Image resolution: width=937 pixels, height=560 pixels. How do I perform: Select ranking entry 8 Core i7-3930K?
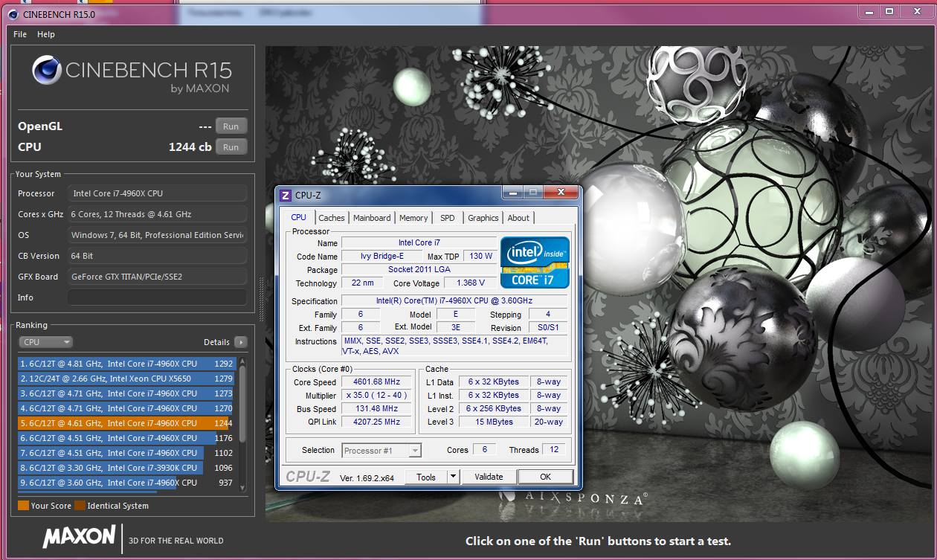(x=126, y=468)
